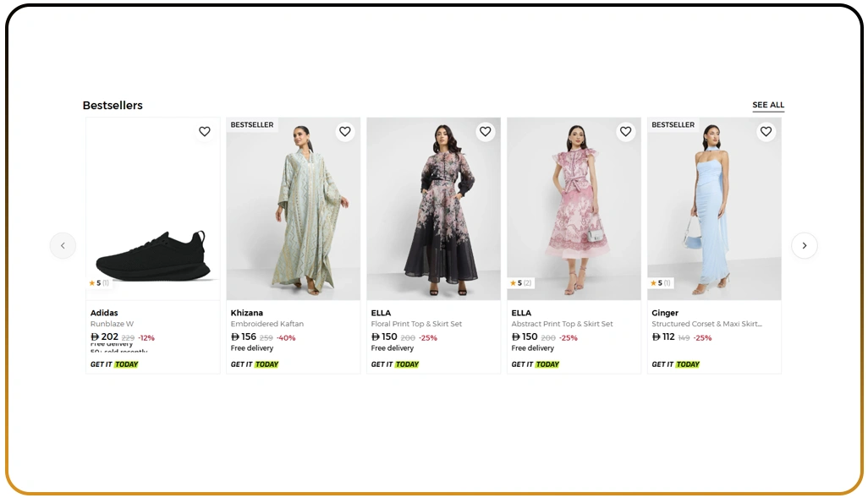Click the right carousel navigation arrow

(x=804, y=245)
